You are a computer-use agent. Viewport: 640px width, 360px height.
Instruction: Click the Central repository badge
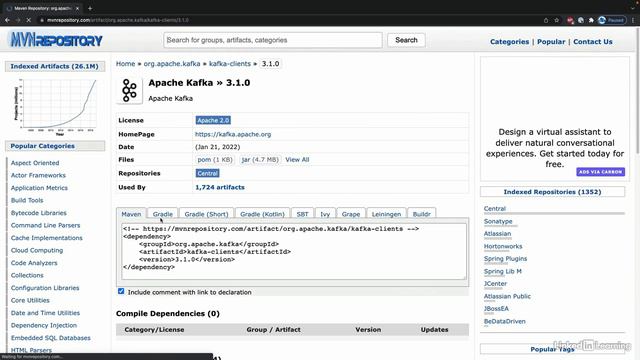[207, 173]
